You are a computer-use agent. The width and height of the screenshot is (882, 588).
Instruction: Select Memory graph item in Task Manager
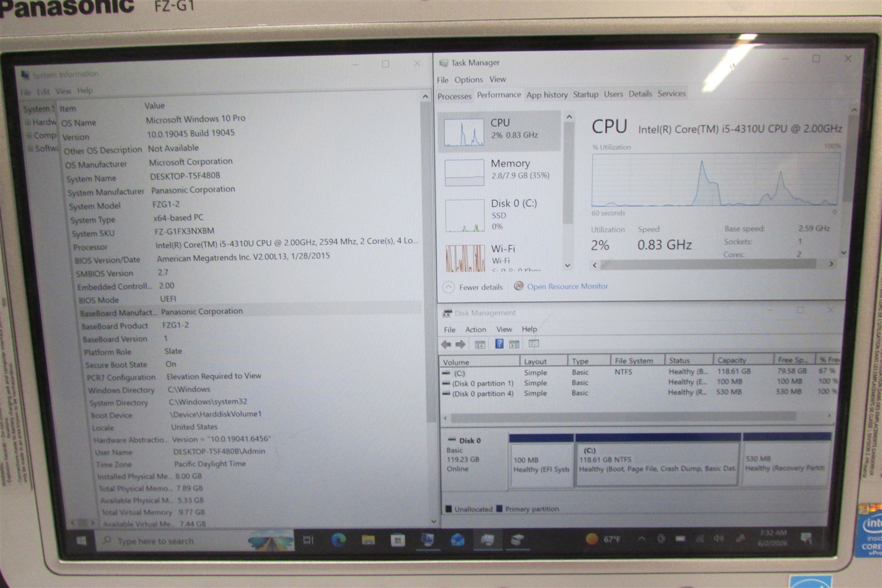tap(501, 171)
